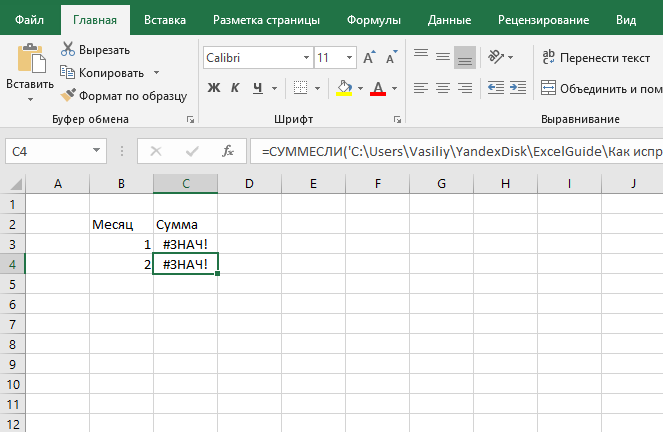Select column H header
Screen dimensions: 663x432
(505, 183)
